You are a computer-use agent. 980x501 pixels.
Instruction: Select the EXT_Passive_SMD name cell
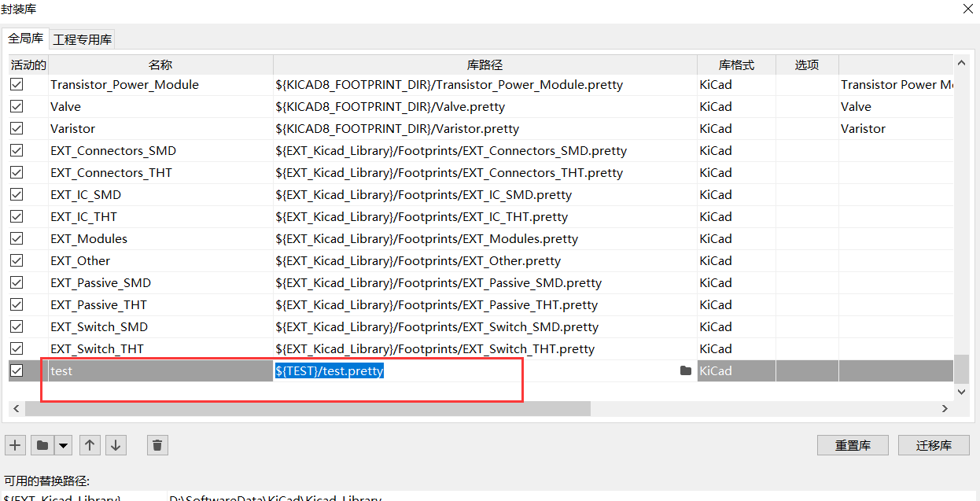pos(101,283)
